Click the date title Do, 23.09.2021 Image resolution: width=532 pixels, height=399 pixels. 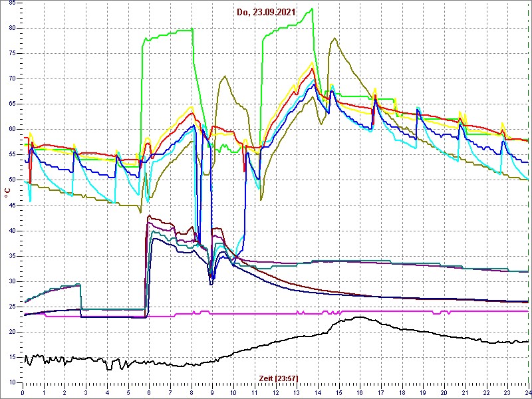[267, 13]
